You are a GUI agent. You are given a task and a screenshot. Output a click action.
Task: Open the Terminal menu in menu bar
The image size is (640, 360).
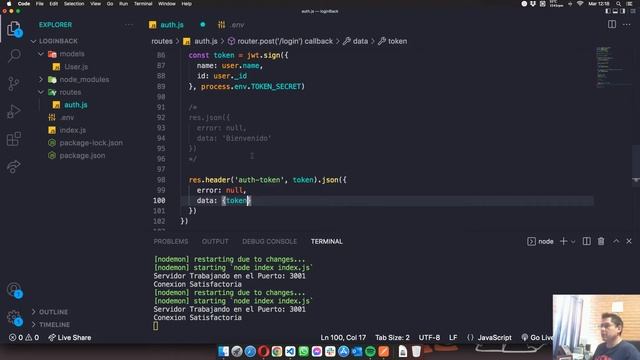click(143, 4)
